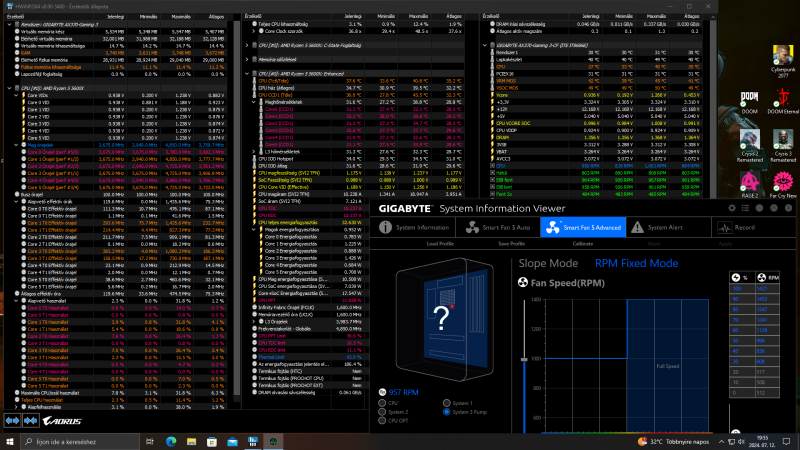The width and height of the screenshot is (800, 450).
Task: Collapse the Mag órajelek group
Action: (x=16, y=145)
